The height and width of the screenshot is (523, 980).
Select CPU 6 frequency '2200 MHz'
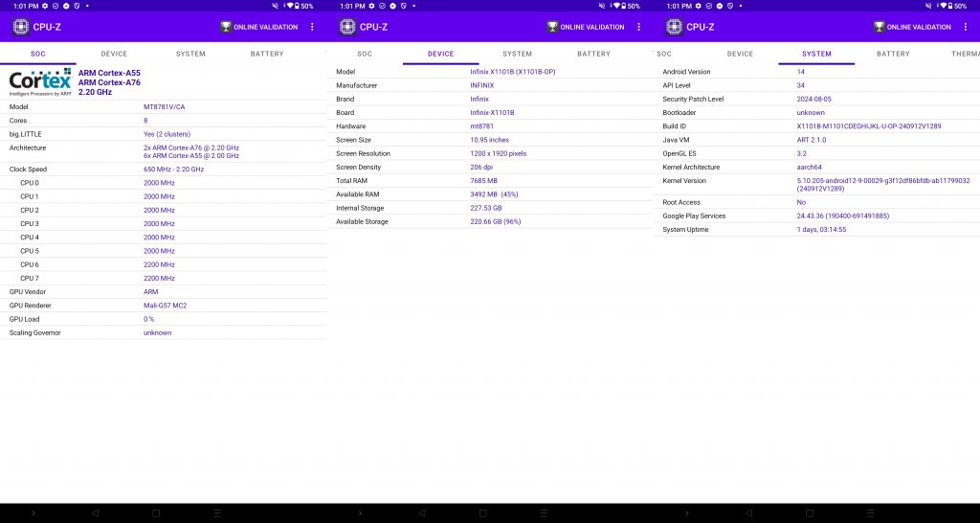pos(159,264)
